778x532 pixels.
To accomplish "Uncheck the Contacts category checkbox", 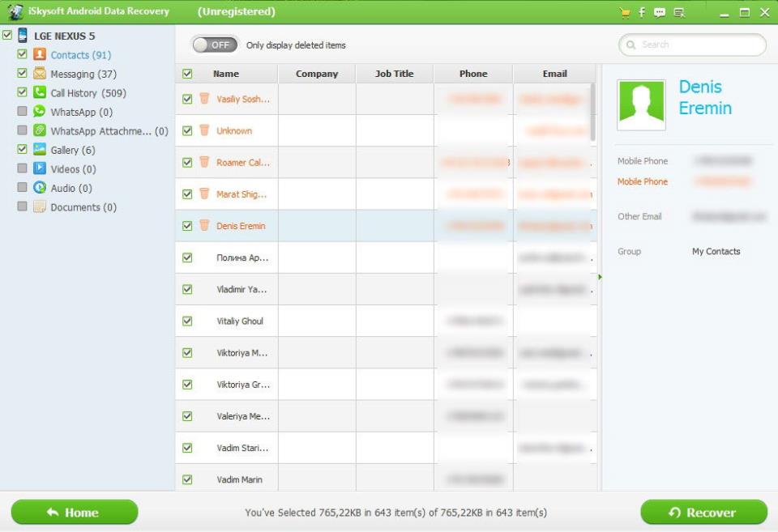I will [23, 54].
